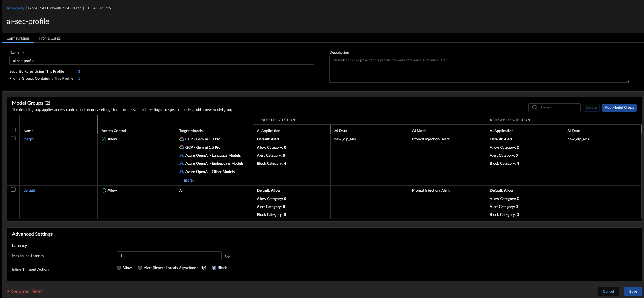Click the Add Model Group button
The height and width of the screenshot is (298, 644).
(619, 107)
